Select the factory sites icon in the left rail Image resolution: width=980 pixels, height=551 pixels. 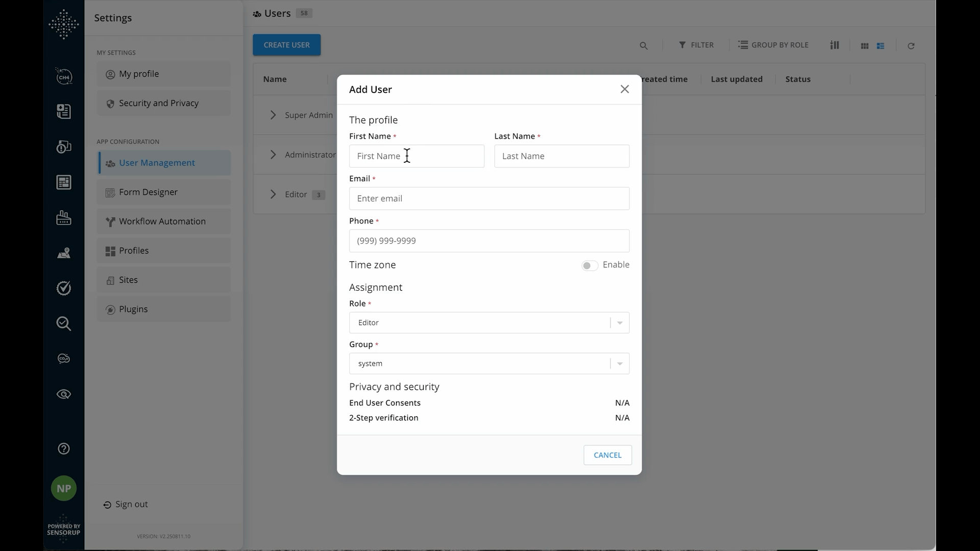click(x=63, y=218)
